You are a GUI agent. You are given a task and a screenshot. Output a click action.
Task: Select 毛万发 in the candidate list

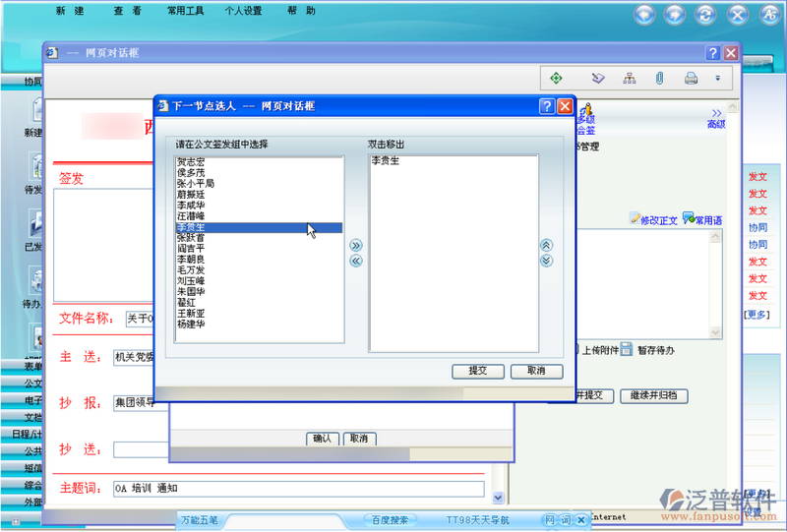tap(259, 270)
